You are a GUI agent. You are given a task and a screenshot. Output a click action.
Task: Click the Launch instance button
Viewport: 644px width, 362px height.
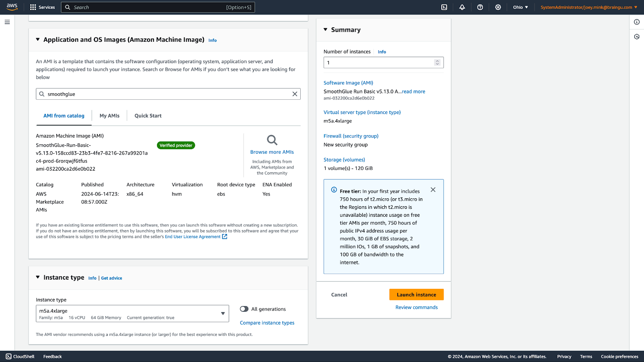click(417, 295)
